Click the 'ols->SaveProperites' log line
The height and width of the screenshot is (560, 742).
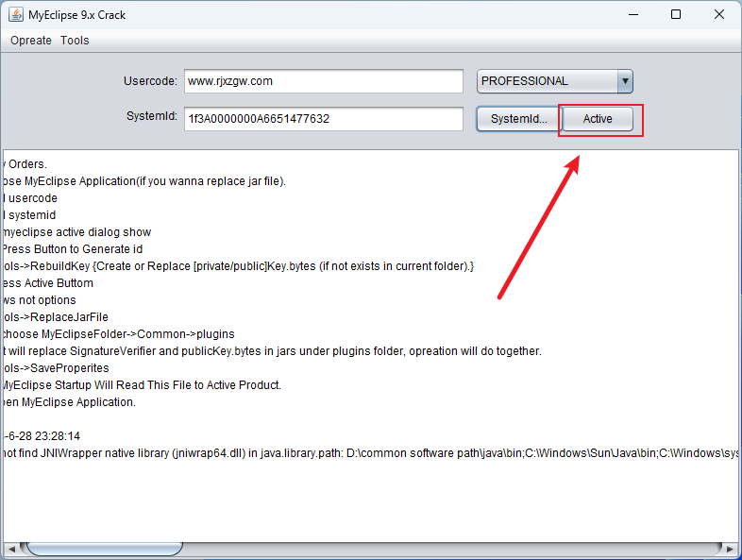56,367
